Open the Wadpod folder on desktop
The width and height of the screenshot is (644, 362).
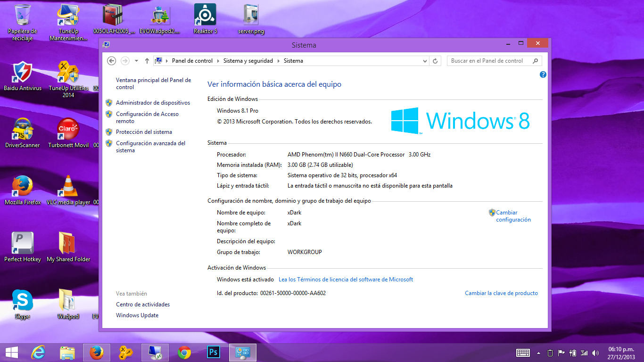(x=68, y=304)
